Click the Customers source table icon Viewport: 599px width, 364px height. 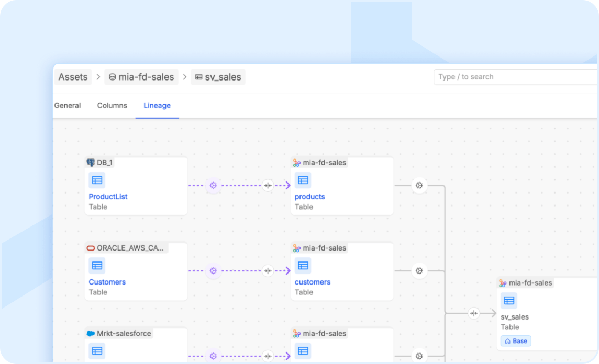click(x=97, y=266)
